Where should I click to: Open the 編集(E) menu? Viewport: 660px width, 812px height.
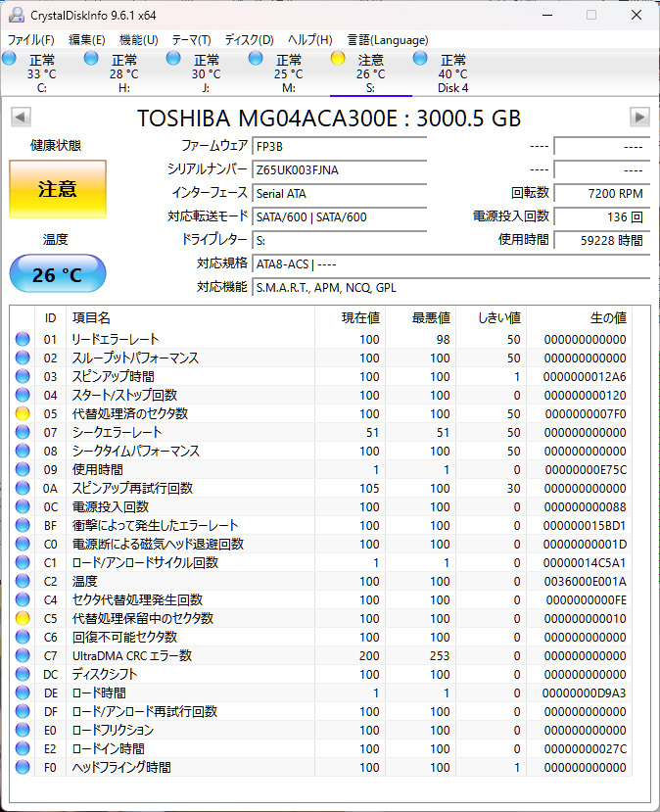tap(86, 40)
